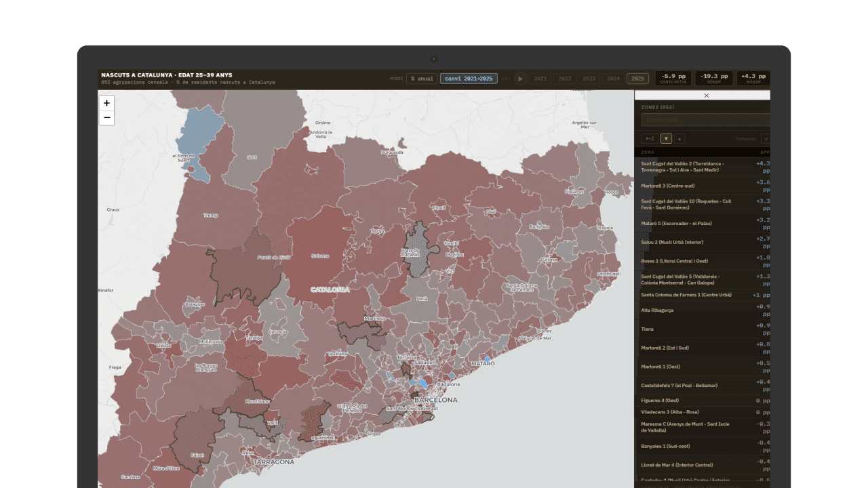Viewport: 868px width, 488px height.
Task: Zoom out of the map
Action: pyautogui.click(x=106, y=118)
